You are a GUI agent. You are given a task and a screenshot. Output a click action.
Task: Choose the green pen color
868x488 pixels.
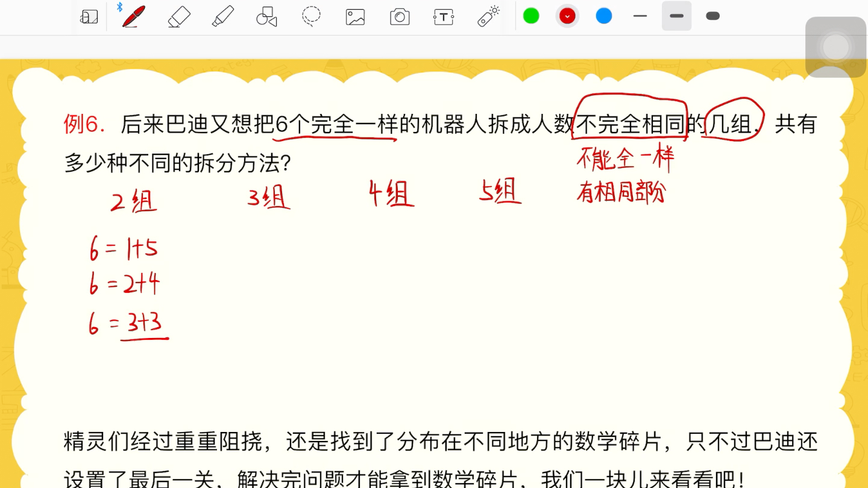coord(531,16)
